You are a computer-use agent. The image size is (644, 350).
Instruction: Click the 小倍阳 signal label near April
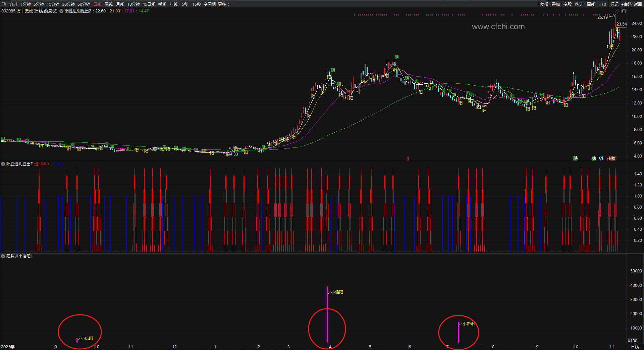337,292
